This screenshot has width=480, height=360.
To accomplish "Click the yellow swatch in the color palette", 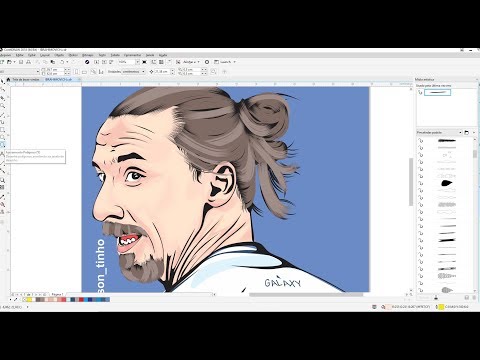I will pyautogui.click(x=29, y=300).
